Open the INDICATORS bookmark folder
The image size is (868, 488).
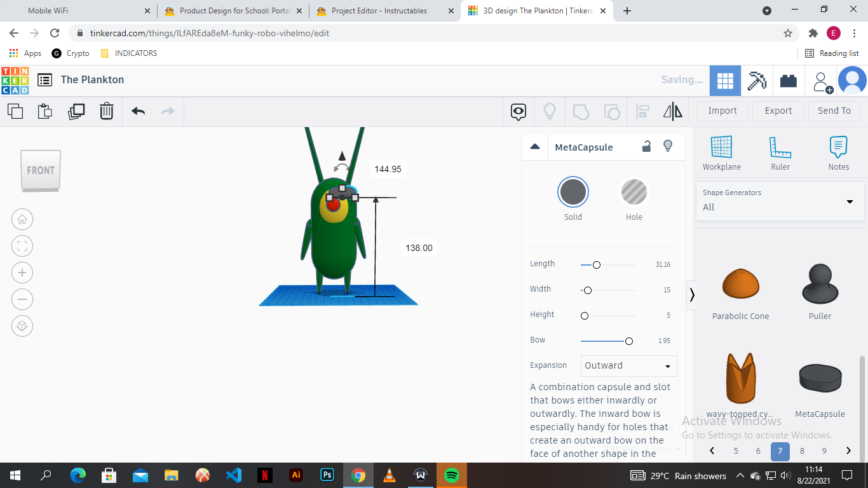click(129, 53)
